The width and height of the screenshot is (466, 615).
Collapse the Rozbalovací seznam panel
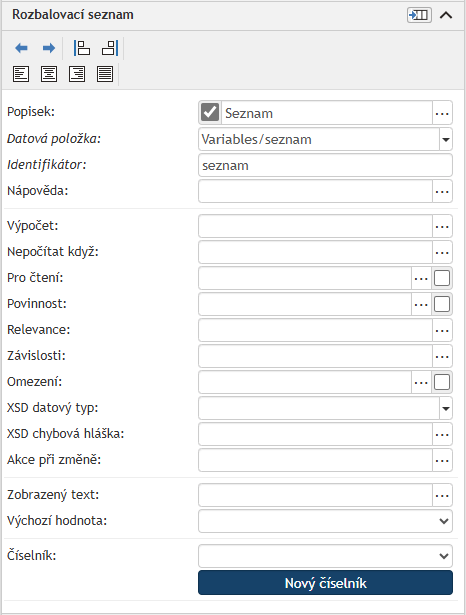446,15
